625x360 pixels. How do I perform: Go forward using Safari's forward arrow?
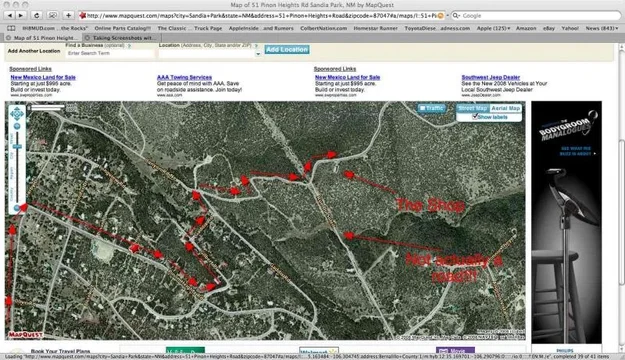[x=21, y=16]
